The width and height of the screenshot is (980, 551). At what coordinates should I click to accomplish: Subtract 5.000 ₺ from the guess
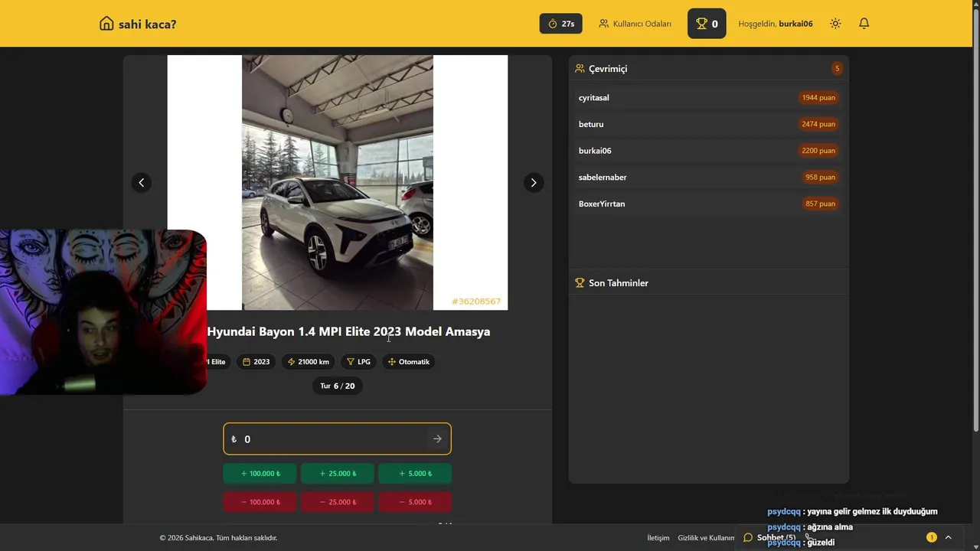(415, 502)
